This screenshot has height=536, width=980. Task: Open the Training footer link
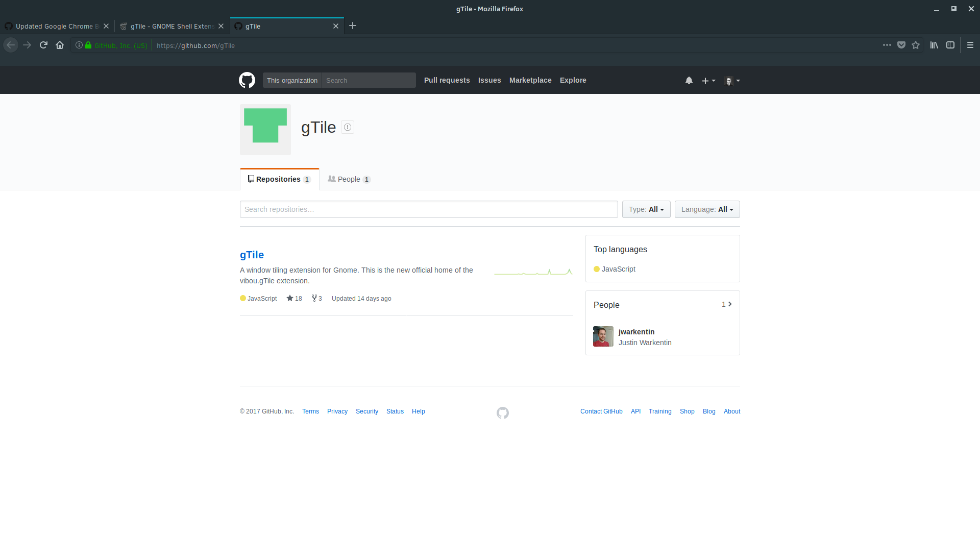pyautogui.click(x=660, y=411)
